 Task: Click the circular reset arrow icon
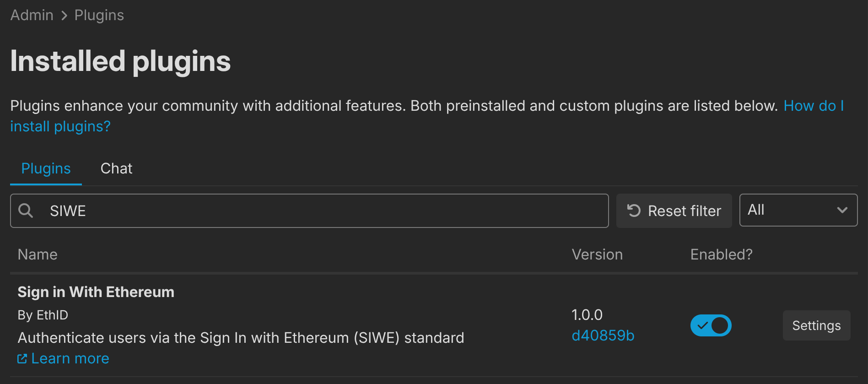tap(633, 211)
